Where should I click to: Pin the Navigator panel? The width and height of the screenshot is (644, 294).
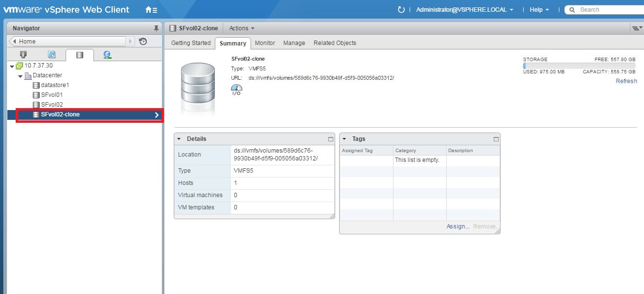pyautogui.click(x=156, y=28)
